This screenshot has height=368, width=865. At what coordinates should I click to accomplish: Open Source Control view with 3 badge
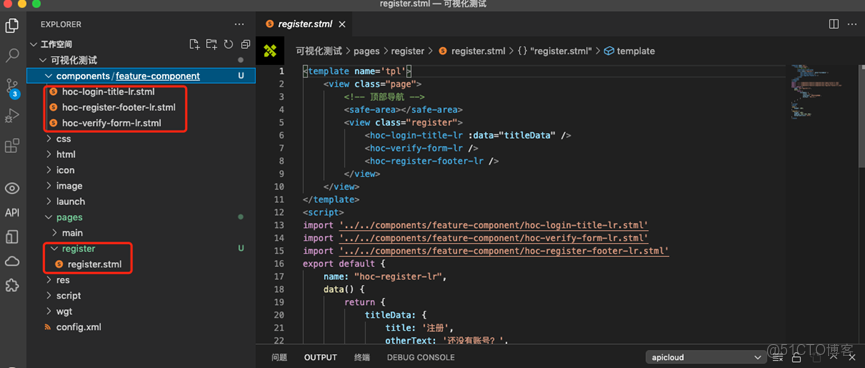point(12,87)
